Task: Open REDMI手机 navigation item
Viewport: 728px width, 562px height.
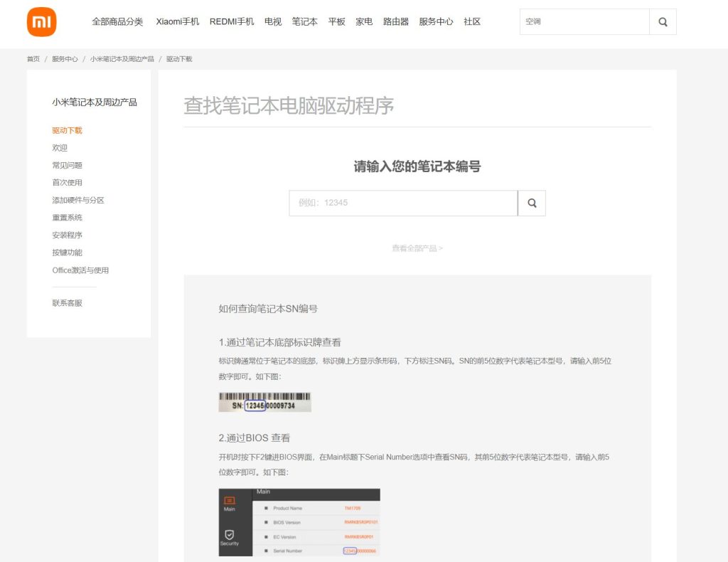Action: (232, 22)
